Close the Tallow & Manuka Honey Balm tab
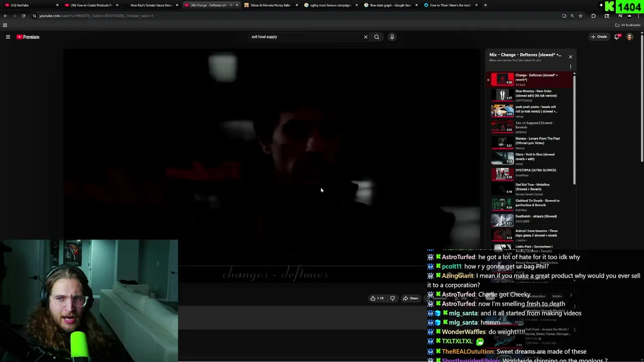 coord(297,5)
